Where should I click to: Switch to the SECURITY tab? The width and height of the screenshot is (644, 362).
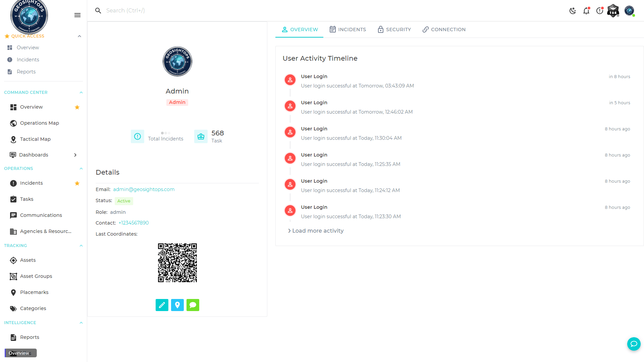tap(394, 29)
